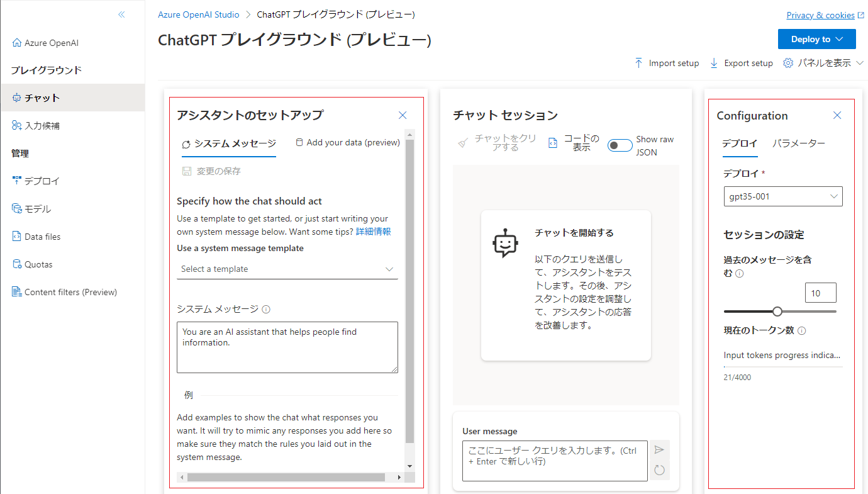Click the Import setup up-arrow icon

pos(639,63)
